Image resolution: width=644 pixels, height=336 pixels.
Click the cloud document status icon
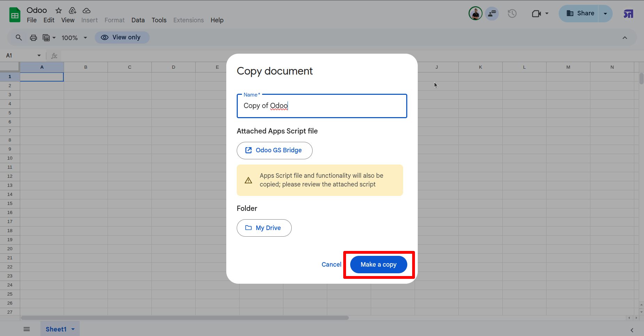click(x=86, y=10)
